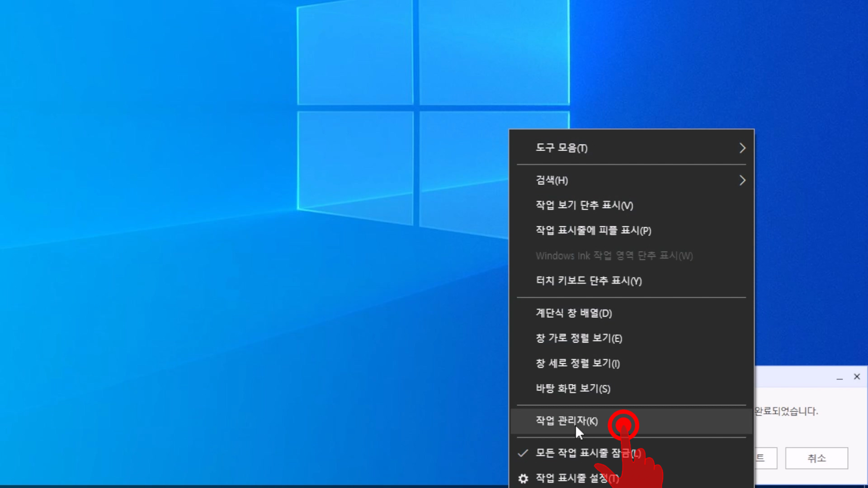Click 바탕 화면 보기(S)
Screen dimensions: 868x488
click(x=573, y=389)
